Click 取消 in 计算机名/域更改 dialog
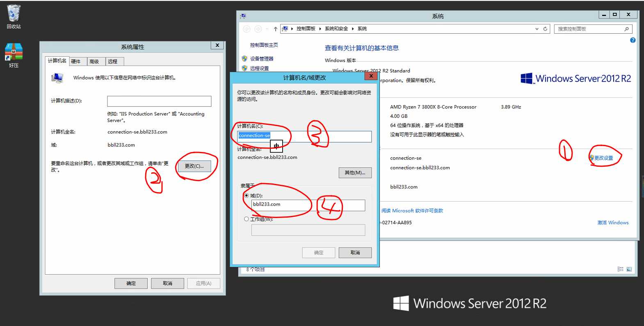Screen dimensions: 644x326 [355, 253]
